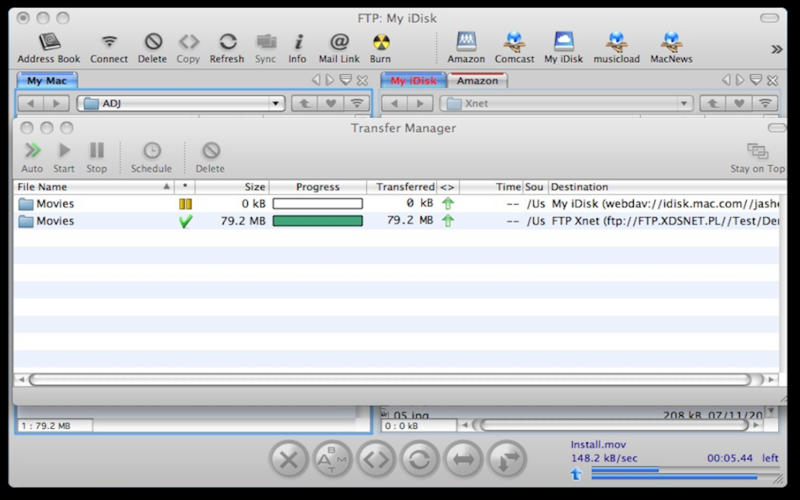The height and width of the screenshot is (500, 800).
Task: Sort by Progress column header
Action: tap(317, 187)
